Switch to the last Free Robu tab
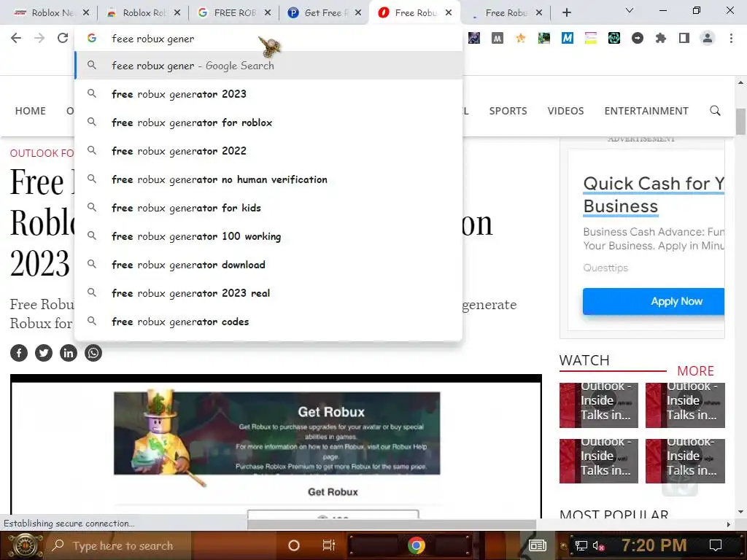 [x=504, y=13]
